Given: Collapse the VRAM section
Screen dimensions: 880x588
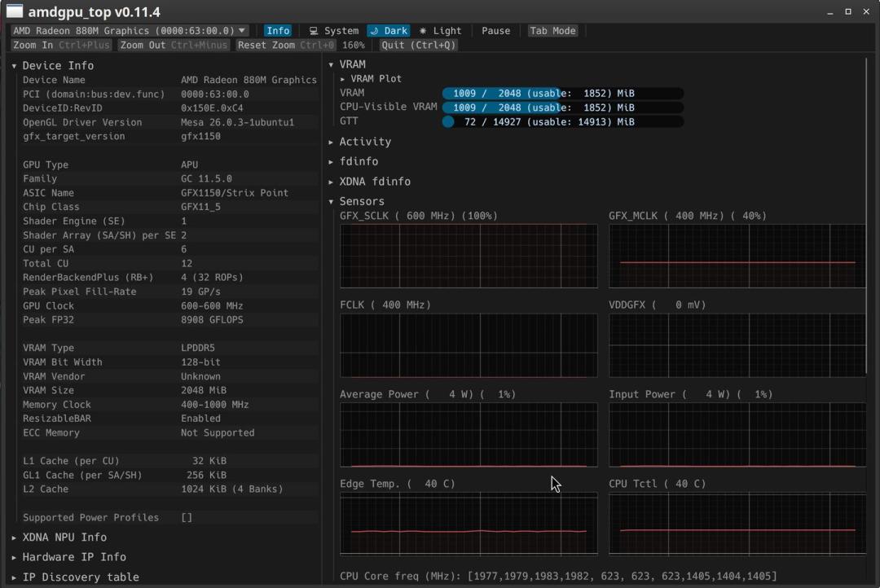Looking at the screenshot, I should [347, 64].
